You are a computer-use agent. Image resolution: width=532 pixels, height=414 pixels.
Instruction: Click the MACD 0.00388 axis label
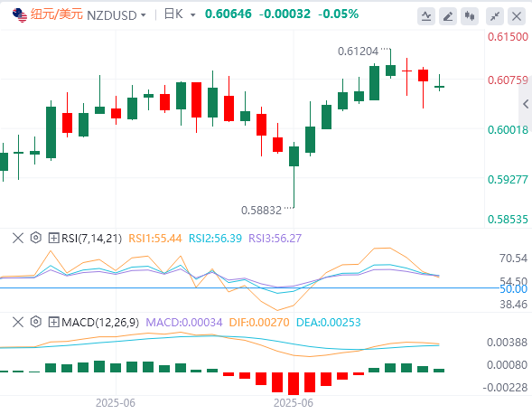click(508, 343)
